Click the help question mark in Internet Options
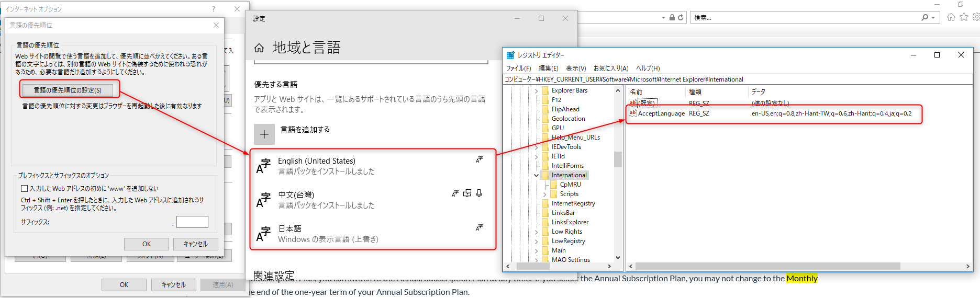The height and width of the screenshot is (298, 980). 213,9
